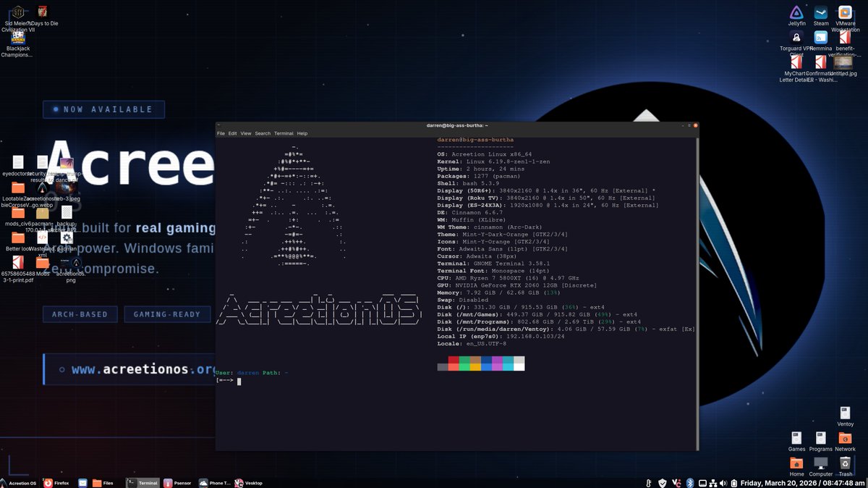Open Vesktop from the taskbar
This screenshot has height=488, width=868.
click(x=249, y=482)
